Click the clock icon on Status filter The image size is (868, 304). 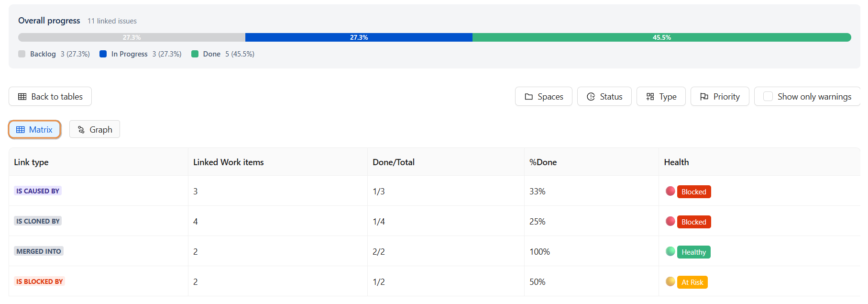tap(591, 97)
